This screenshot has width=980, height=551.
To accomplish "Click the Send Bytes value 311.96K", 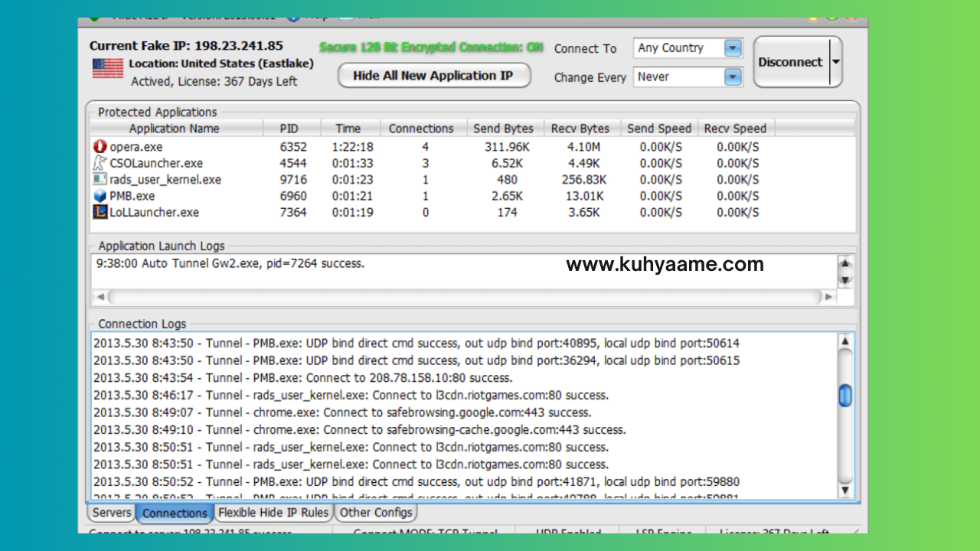I will coord(508,147).
